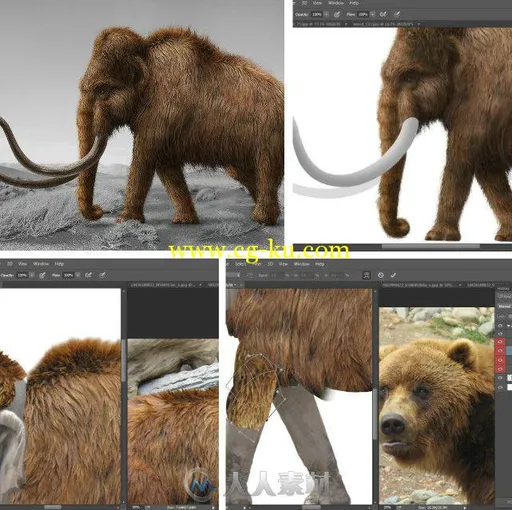Viewport: 512px width, 510px height.
Task: Expand the Opacity slider arrow in top-right window
Action: coord(326,14)
